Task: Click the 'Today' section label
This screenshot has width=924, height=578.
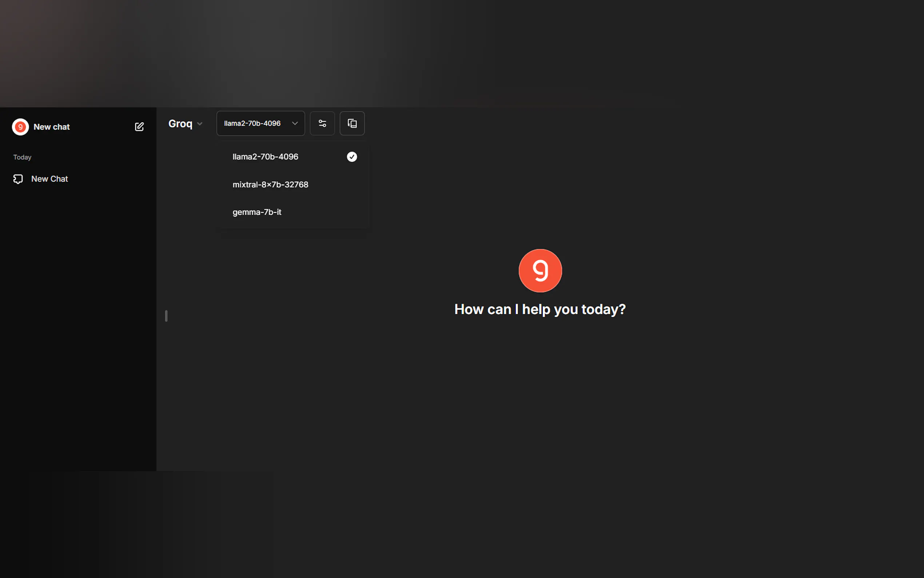Action: pos(22,157)
